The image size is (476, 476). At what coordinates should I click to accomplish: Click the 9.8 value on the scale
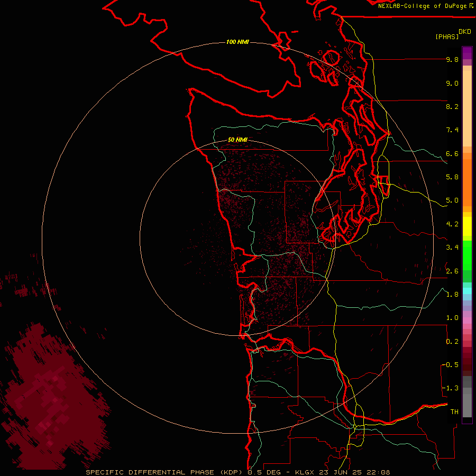click(x=452, y=59)
